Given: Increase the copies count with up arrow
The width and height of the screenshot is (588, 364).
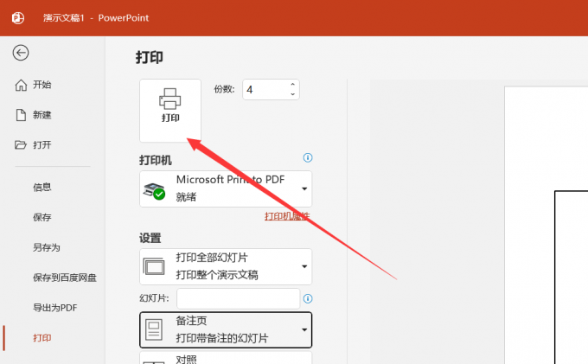Looking at the screenshot, I should click(x=292, y=85).
